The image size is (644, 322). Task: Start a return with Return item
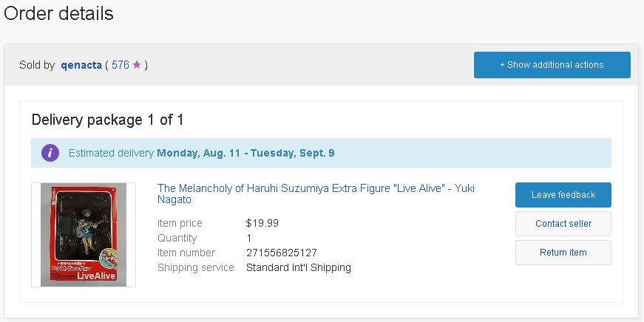pos(563,253)
